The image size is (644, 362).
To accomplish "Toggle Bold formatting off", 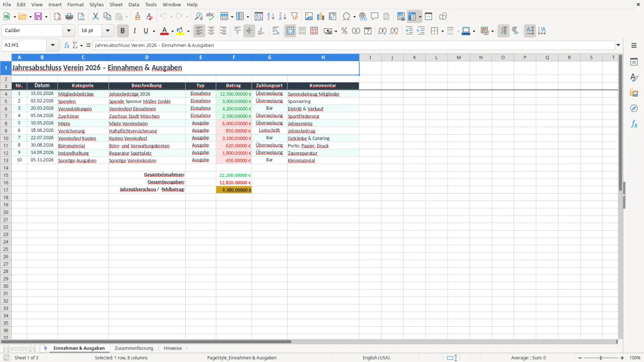I will (x=123, y=31).
